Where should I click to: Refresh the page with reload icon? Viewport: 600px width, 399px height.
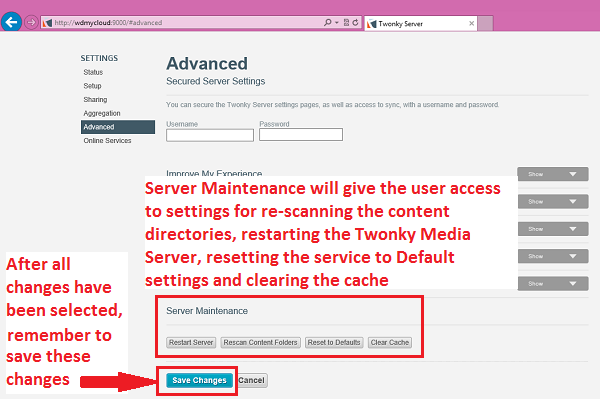355,23
